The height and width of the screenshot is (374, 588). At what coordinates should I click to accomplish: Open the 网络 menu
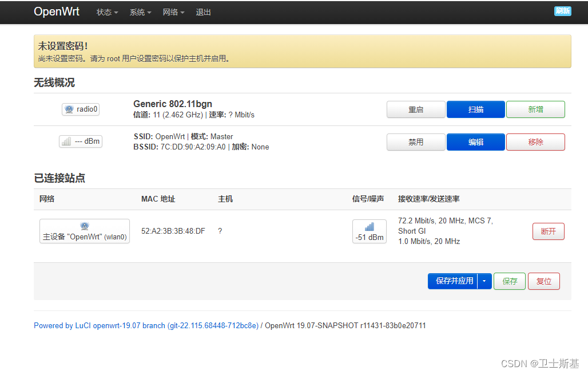(x=173, y=12)
